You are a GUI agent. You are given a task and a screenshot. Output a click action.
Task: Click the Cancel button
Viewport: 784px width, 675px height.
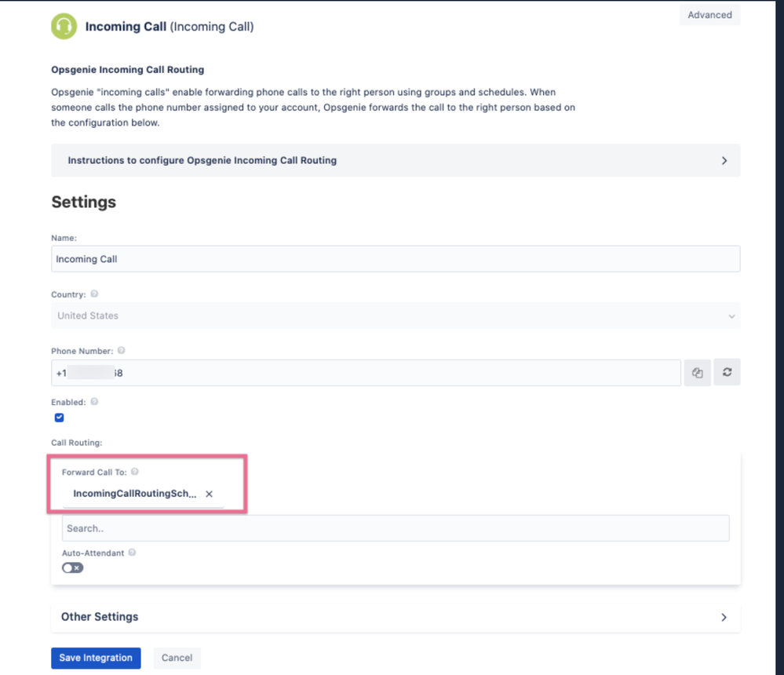(x=177, y=658)
